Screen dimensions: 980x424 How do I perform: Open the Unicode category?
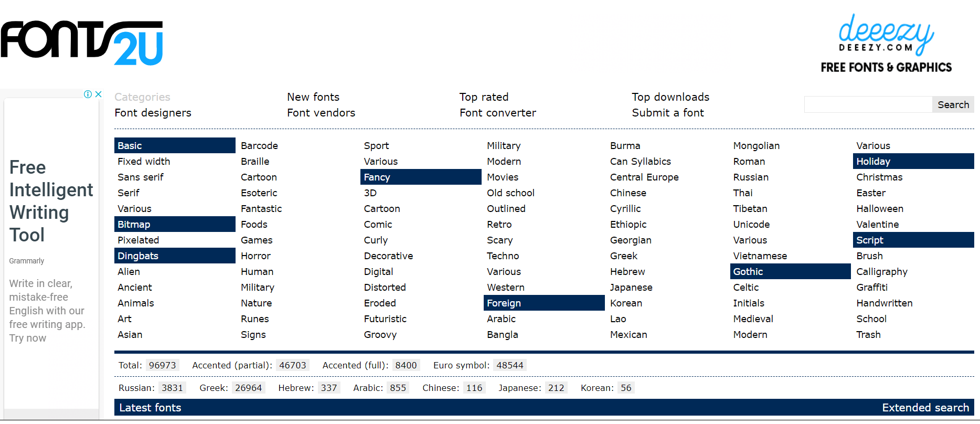pyautogui.click(x=751, y=224)
